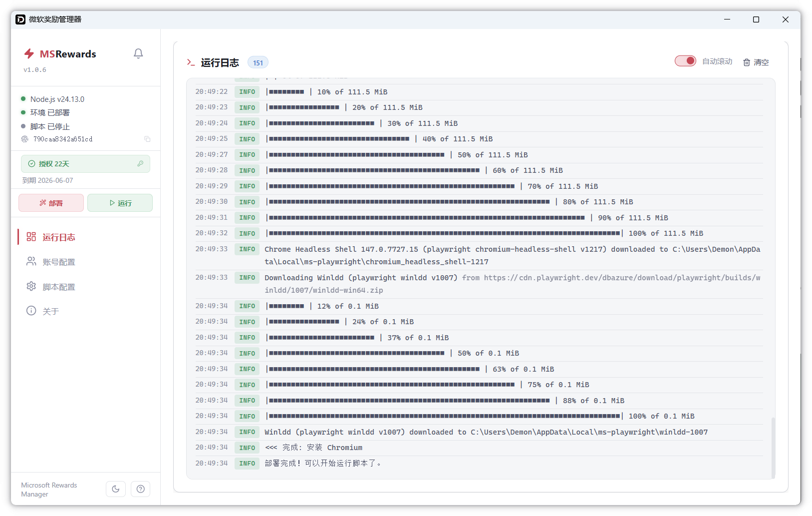Start the script with 运行 button
The height and width of the screenshot is (516, 812).
[120, 203]
